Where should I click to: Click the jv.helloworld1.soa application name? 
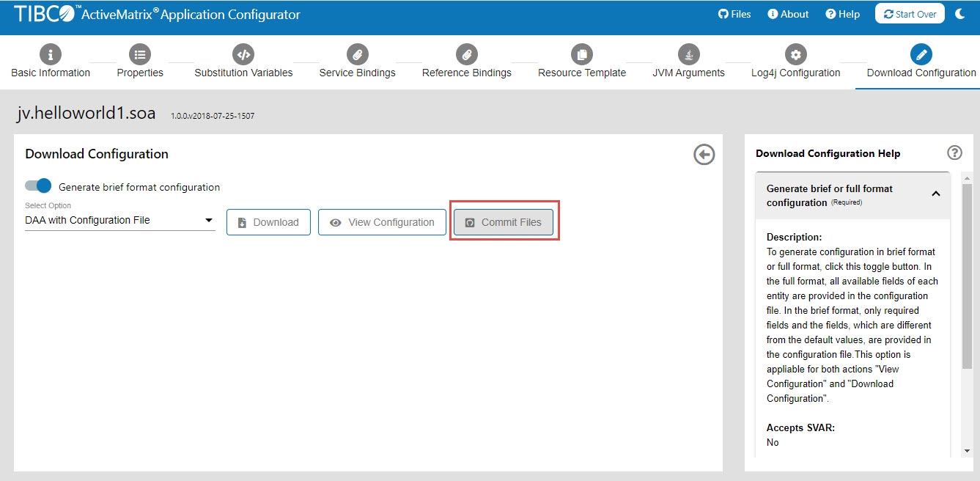(x=86, y=114)
